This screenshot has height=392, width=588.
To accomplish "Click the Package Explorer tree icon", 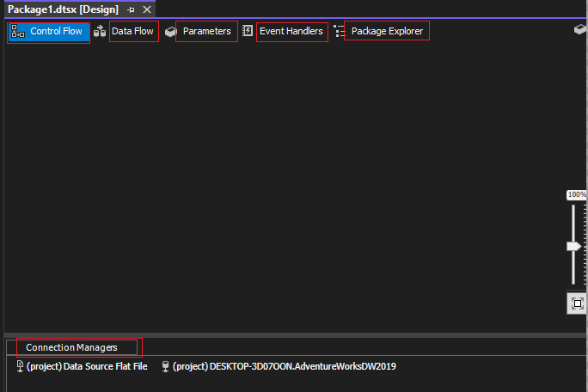I will [339, 31].
